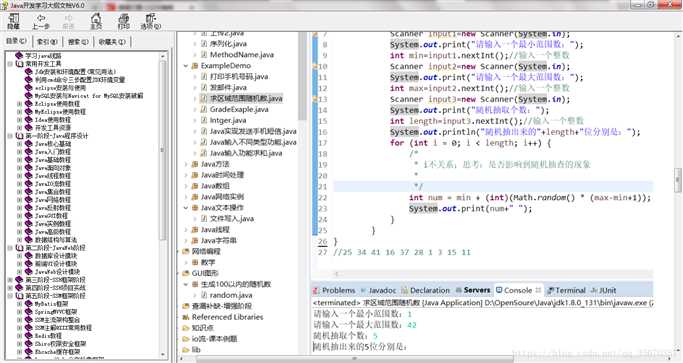
Task: Click the package explorer vertical scrollbar
Action: click(303, 76)
